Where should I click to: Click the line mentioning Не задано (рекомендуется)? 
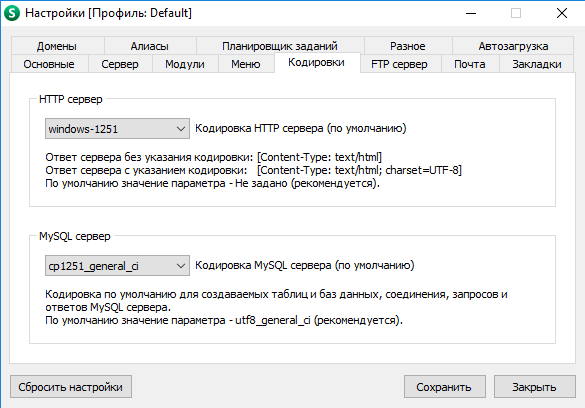click(213, 183)
